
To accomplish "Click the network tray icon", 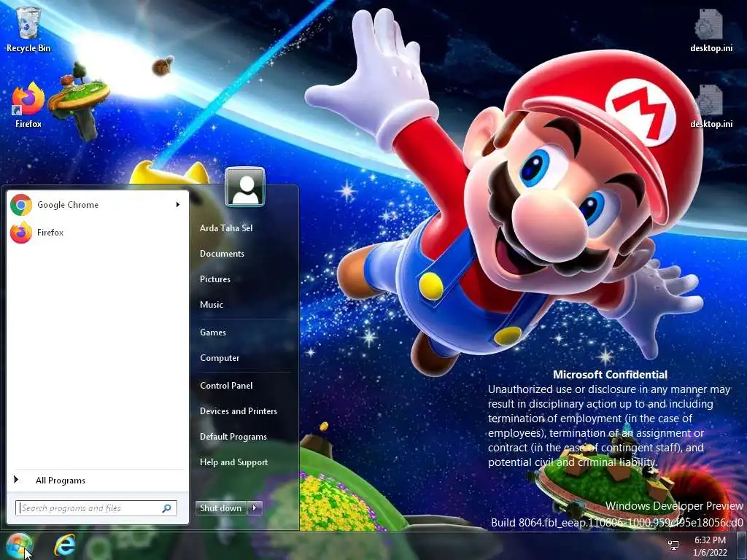I will (673, 545).
